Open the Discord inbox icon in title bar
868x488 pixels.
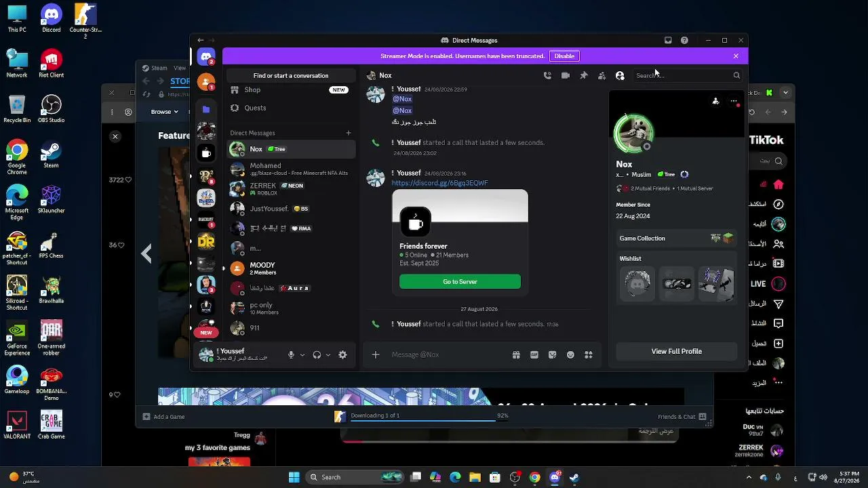[668, 41]
